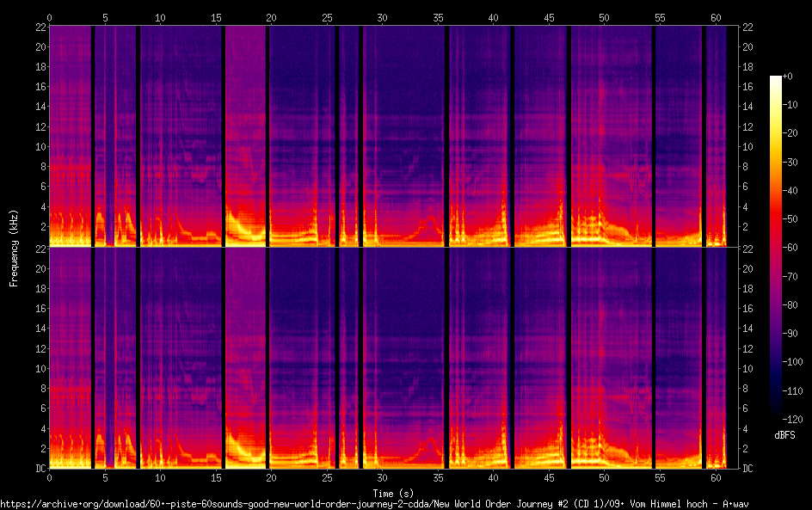Choose the 45 tick on the top time axis
This screenshot has height=510, width=812.
point(549,17)
